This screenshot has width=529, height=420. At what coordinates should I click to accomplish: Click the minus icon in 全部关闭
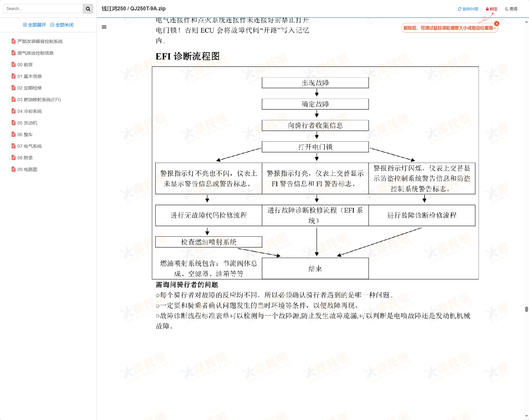tap(52, 25)
